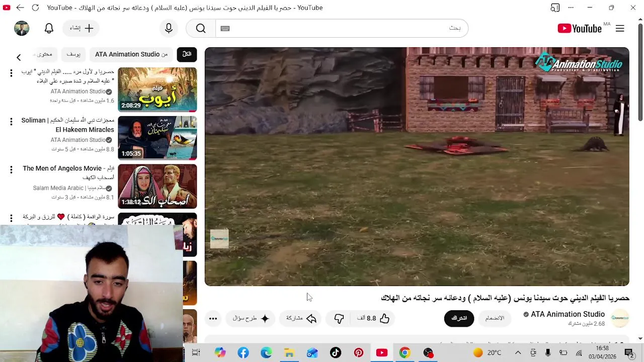Open the YouTube hamburger guide menu
This screenshot has width=644, height=362.
[x=620, y=29]
